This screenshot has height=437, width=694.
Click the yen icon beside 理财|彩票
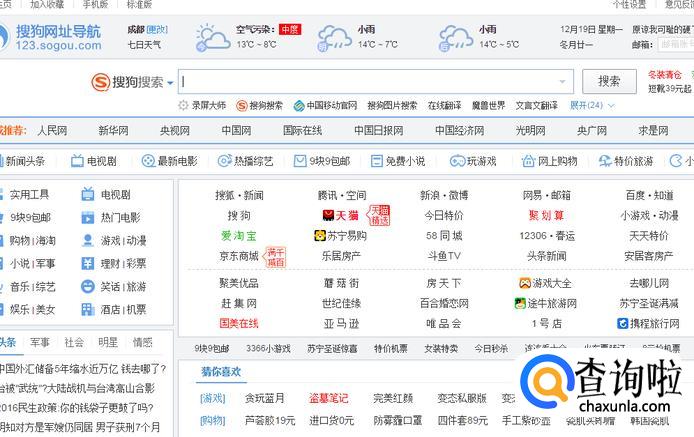pos(88,263)
